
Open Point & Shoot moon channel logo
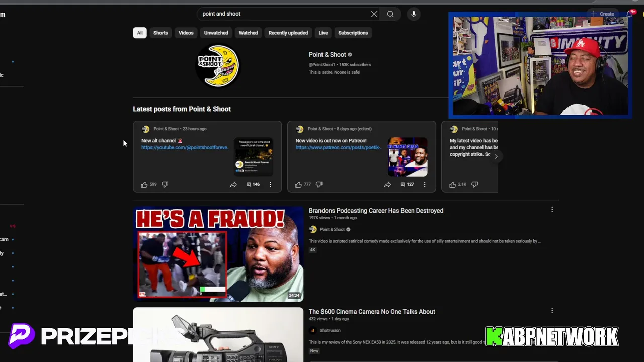click(x=218, y=66)
